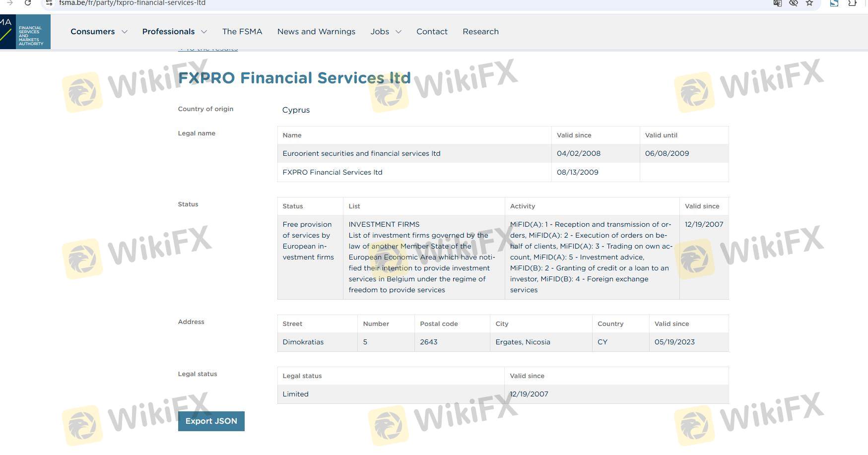Open the Contact page
The height and width of the screenshot is (455, 868).
(432, 32)
